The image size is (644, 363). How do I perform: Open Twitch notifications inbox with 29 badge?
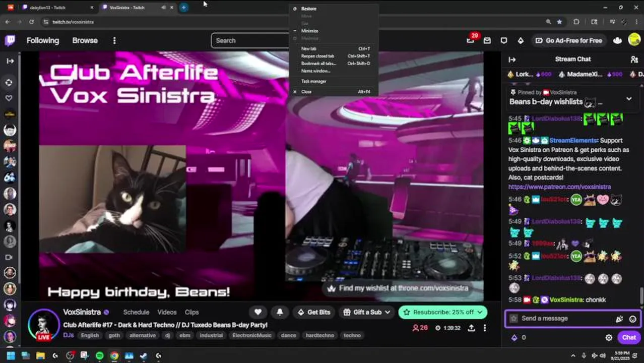471,40
